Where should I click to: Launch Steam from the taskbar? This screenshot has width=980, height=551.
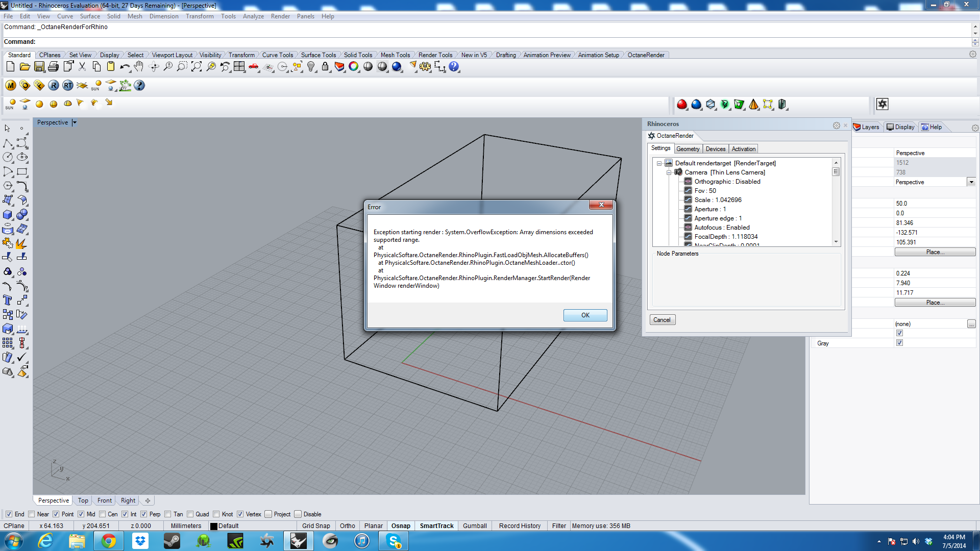click(x=172, y=541)
